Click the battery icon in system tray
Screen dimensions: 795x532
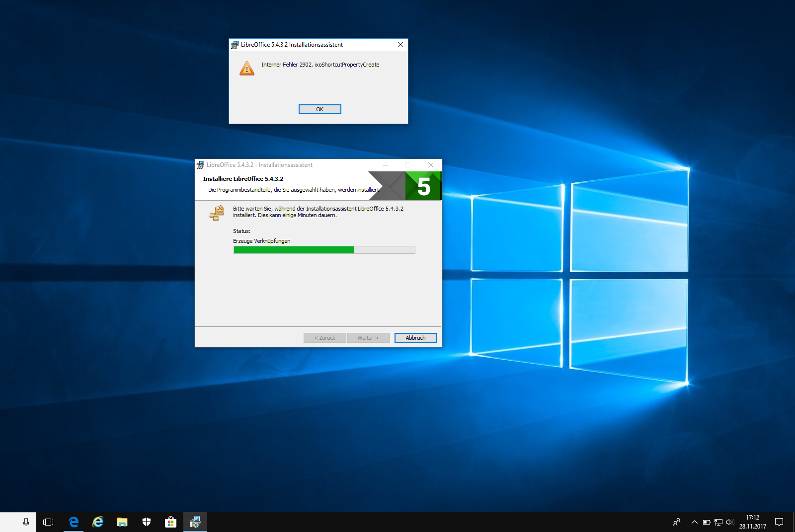[x=707, y=522]
